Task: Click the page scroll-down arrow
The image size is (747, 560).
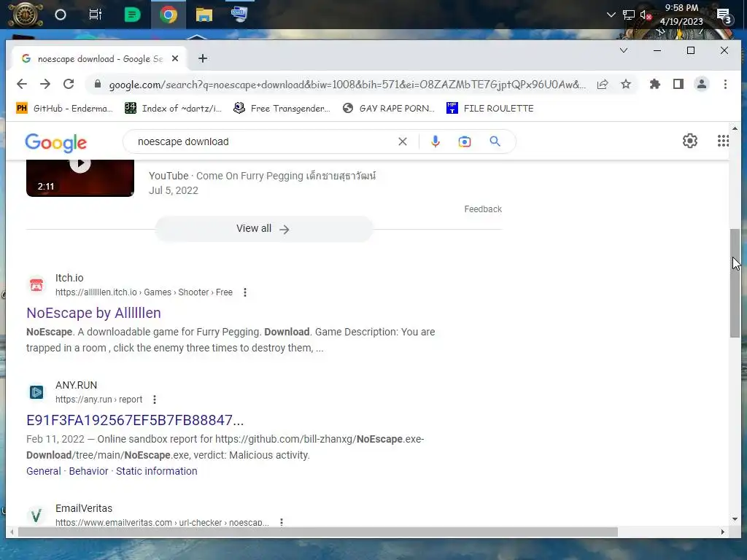Action: point(735,519)
